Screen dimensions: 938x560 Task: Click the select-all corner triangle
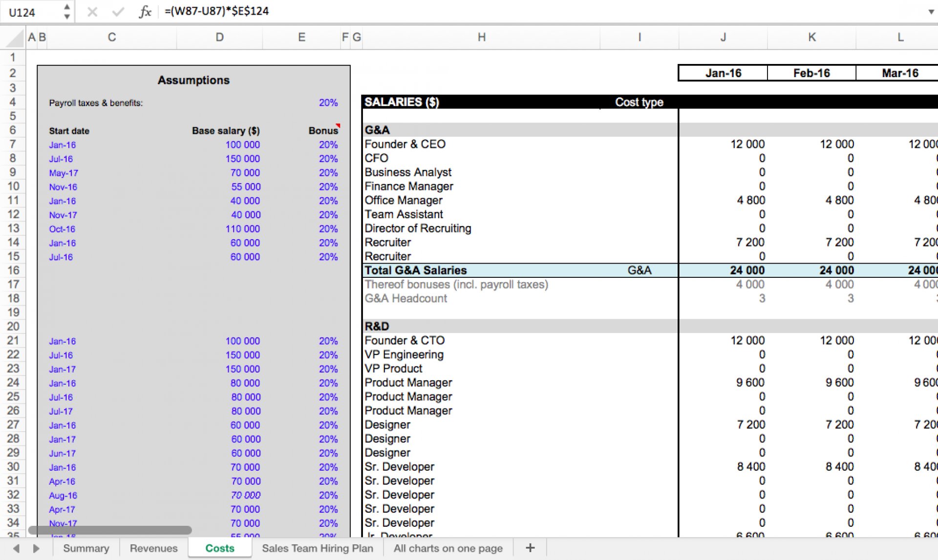(x=15, y=38)
